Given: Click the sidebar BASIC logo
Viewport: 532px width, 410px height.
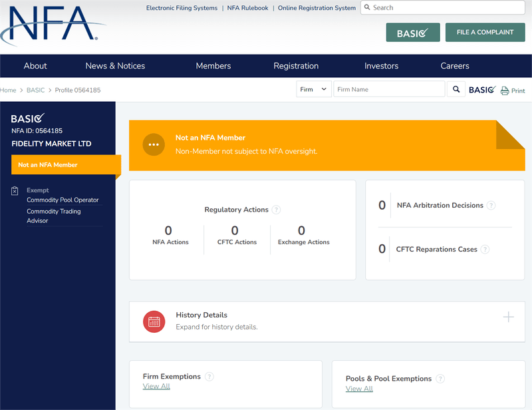Looking at the screenshot, I should [27, 118].
